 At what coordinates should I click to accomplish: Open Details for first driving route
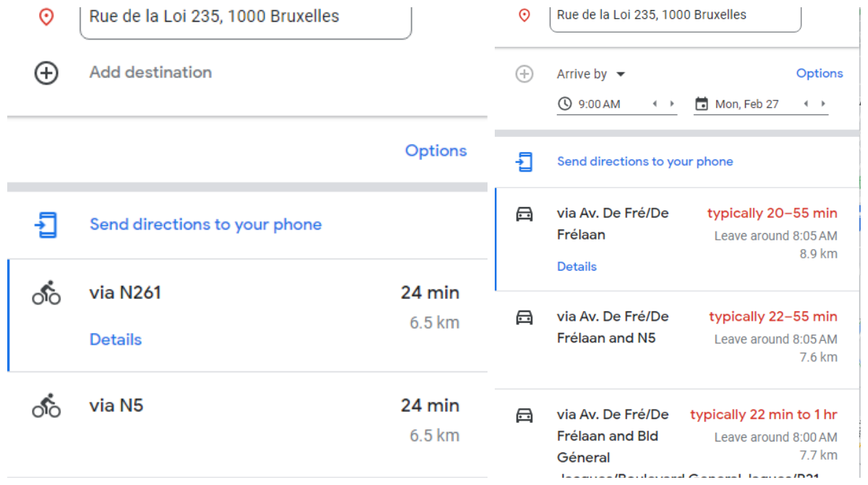point(576,266)
